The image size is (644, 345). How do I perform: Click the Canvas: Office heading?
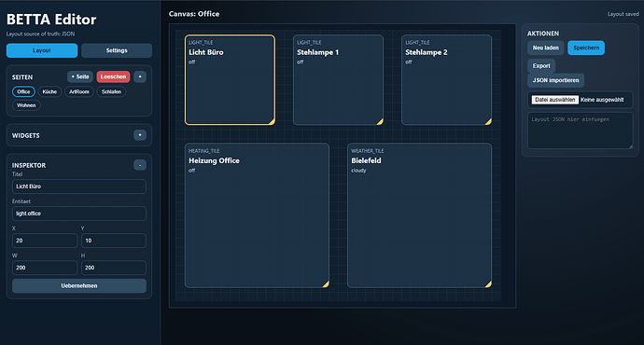point(194,14)
